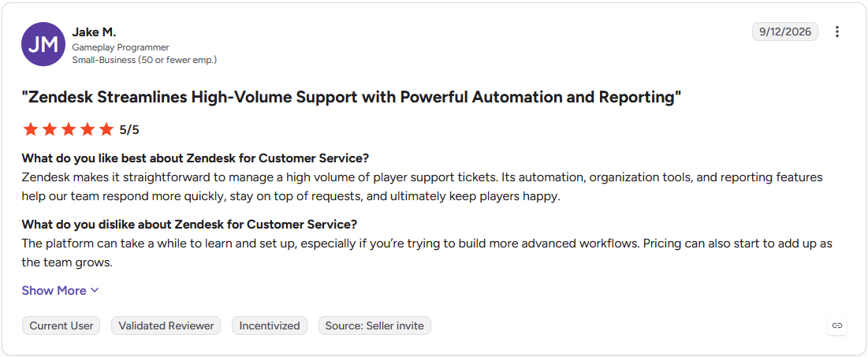Click the 5/5 rating score
The width and height of the screenshot is (868, 357).
[x=129, y=130]
